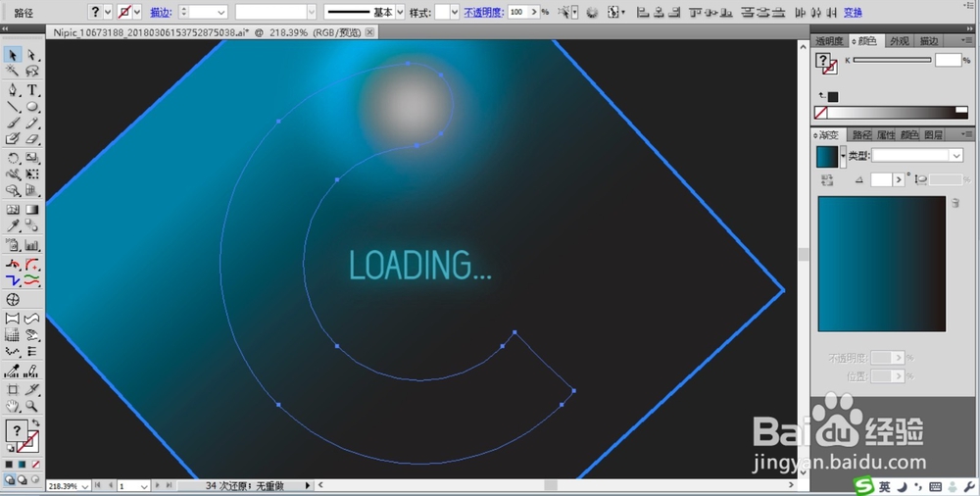This screenshot has height=496, width=980.
Task: Open the status bar info arrow
Action: tap(308, 485)
